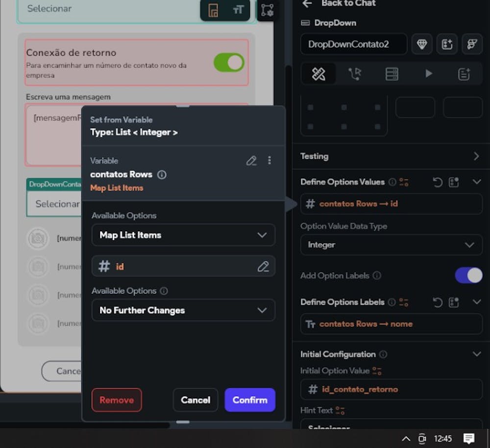Image resolution: width=490 pixels, height=448 pixels.
Task: Open the backend query tab icon
Action: point(392,74)
